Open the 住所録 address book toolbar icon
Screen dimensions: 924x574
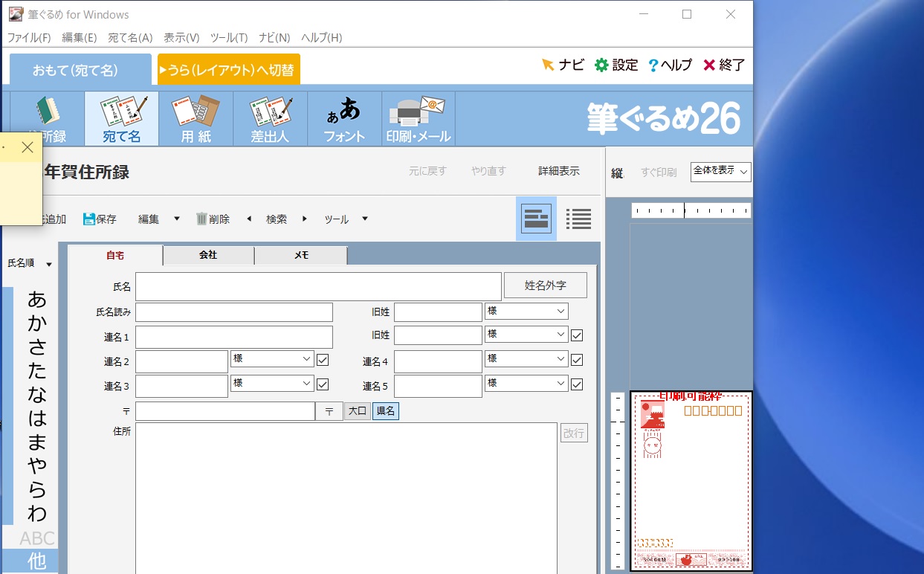click(x=47, y=119)
